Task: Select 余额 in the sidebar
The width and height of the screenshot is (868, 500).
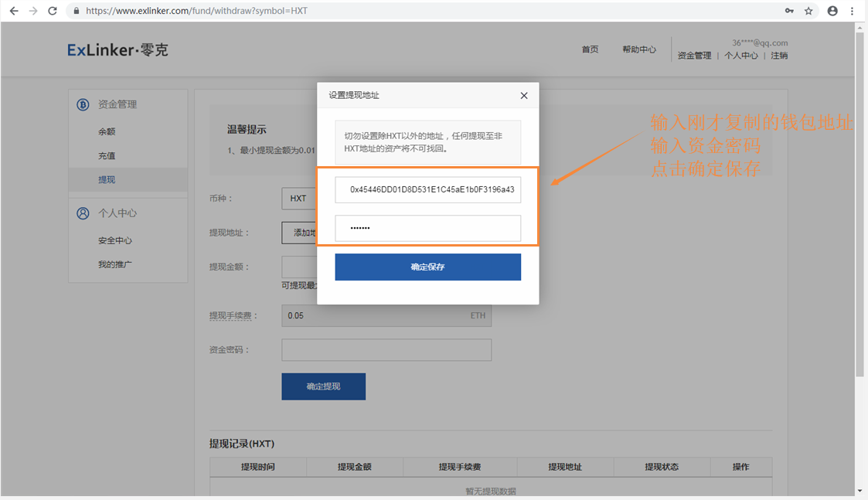Action: [x=107, y=131]
